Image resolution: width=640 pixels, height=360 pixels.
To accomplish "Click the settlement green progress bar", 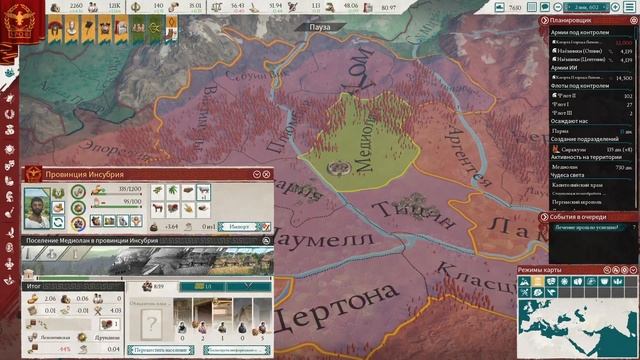I will click(154, 278).
